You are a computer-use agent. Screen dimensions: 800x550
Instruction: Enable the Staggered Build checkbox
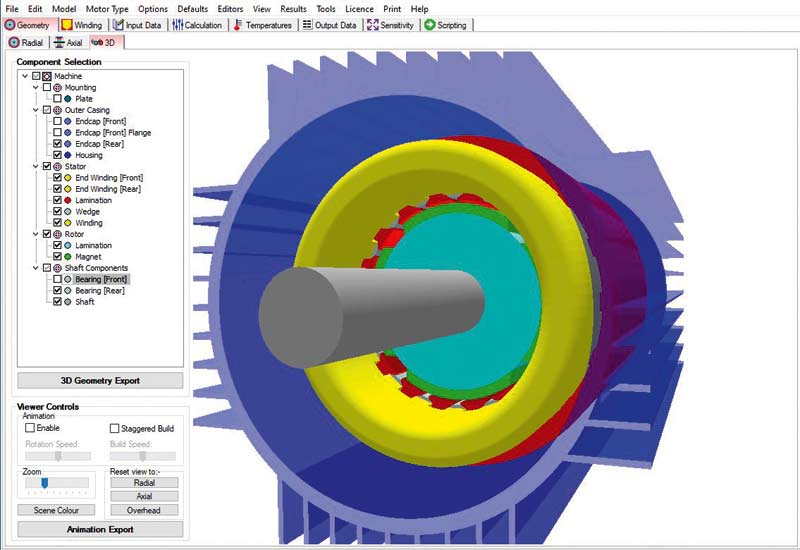114,428
